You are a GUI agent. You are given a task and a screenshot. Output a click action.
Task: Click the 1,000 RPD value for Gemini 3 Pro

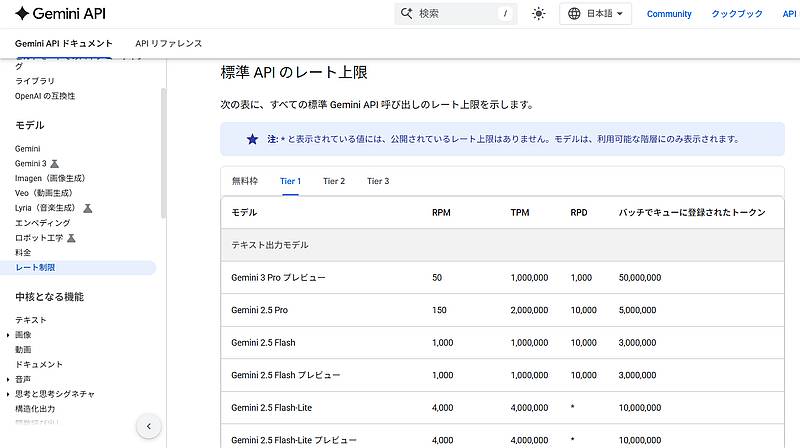pyautogui.click(x=581, y=278)
